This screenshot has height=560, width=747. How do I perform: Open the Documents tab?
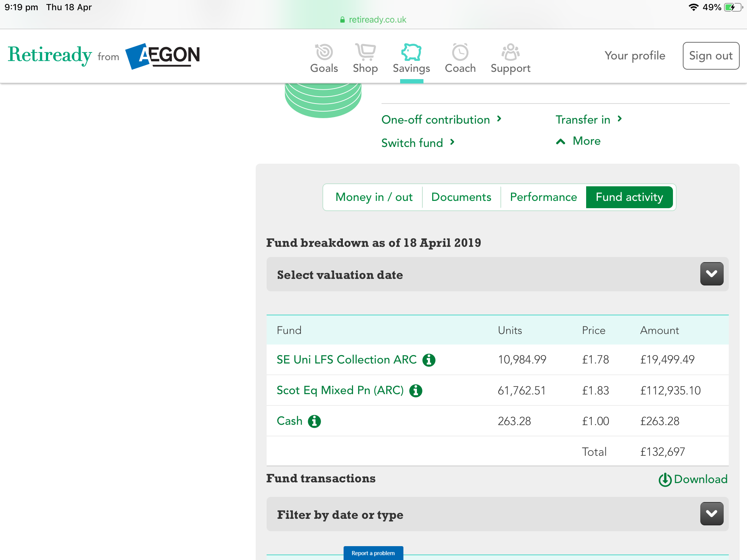tap(461, 197)
